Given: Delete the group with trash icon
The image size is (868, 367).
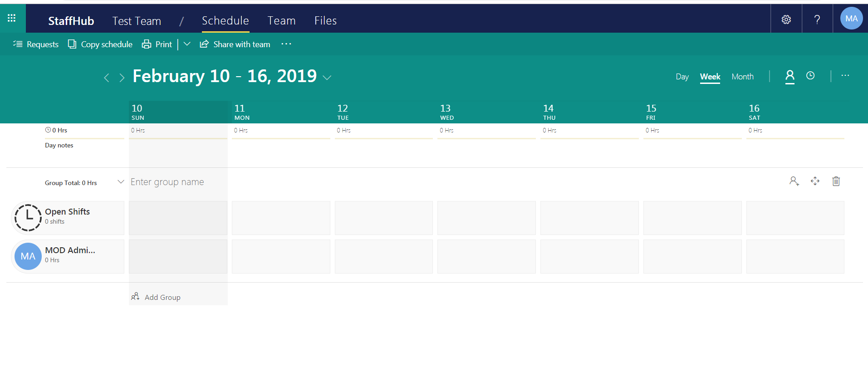Looking at the screenshot, I should (836, 181).
